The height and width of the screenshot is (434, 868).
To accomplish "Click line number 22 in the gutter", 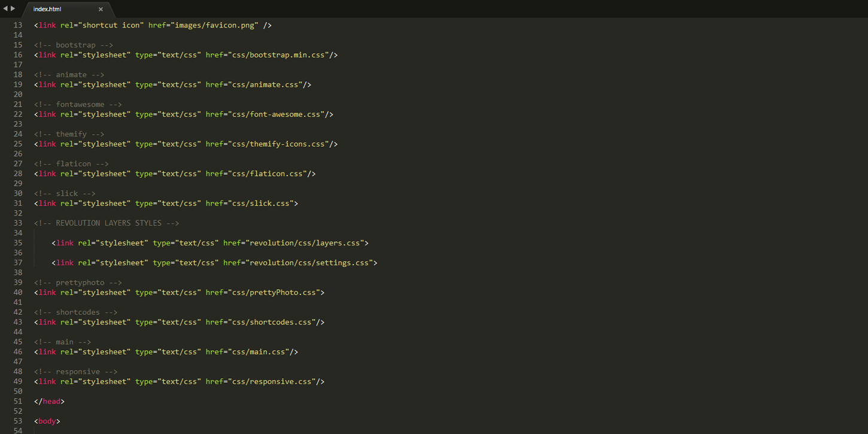I will [17, 114].
